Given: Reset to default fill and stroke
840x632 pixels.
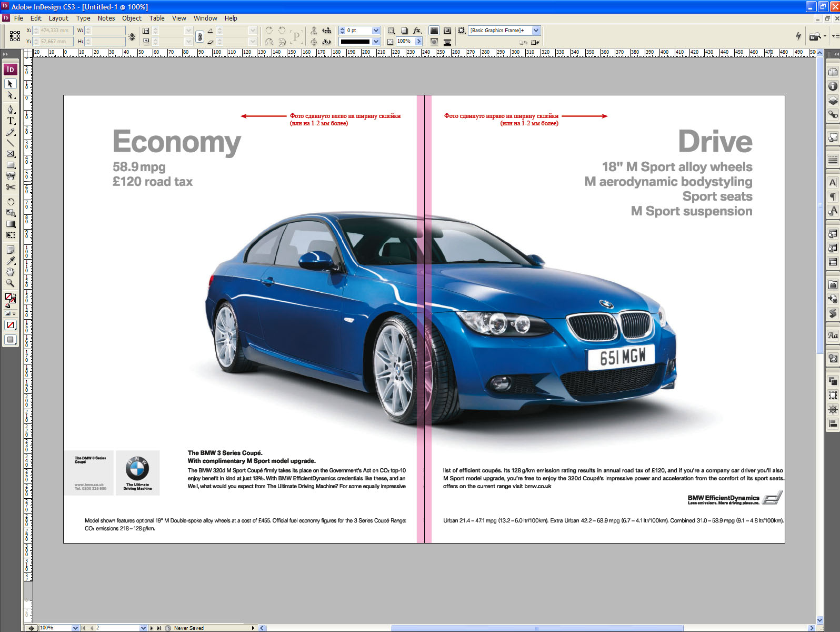Looking at the screenshot, I should point(7,305).
